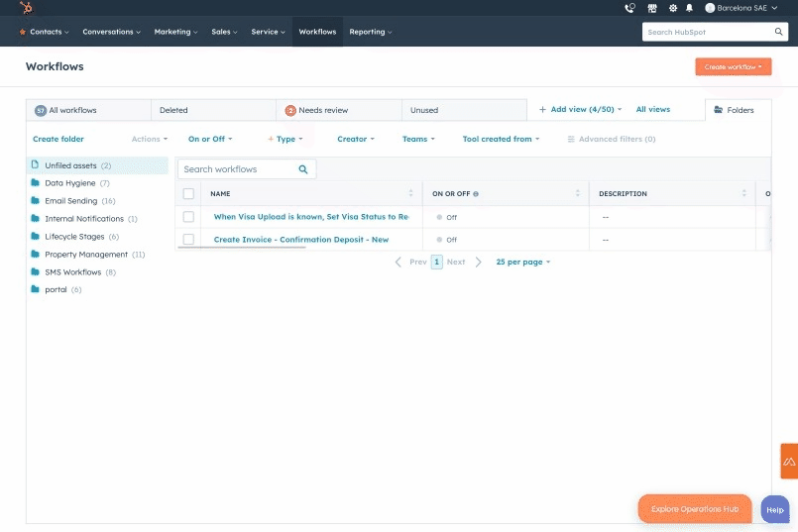The height and width of the screenshot is (532, 798).
Task: Click the page 1 indicator
Action: [436, 262]
